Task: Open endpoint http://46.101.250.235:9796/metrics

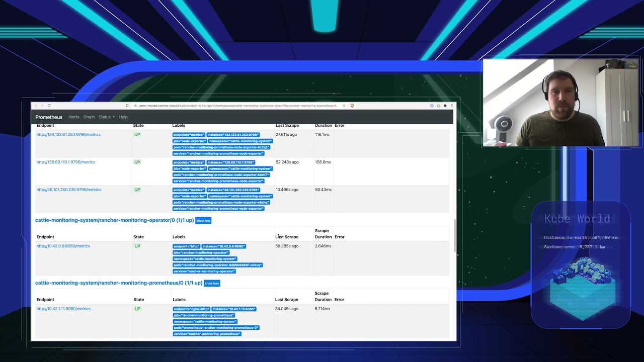Action: 68,190
